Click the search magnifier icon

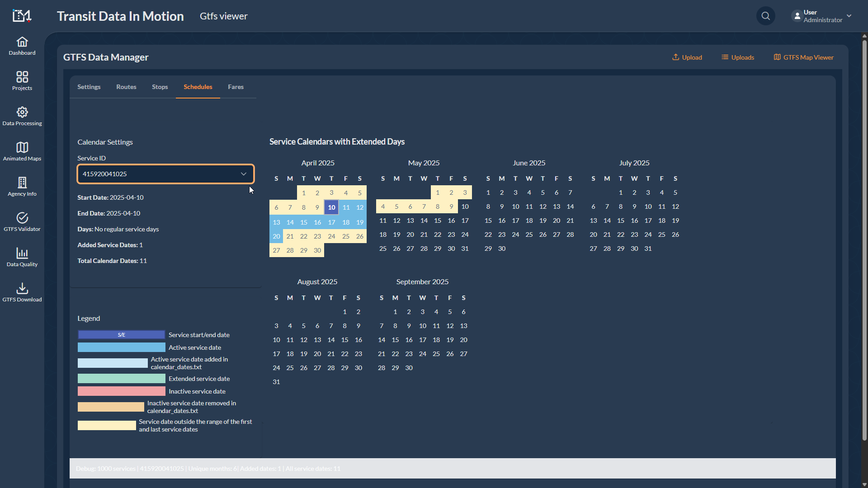pos(765,16)
